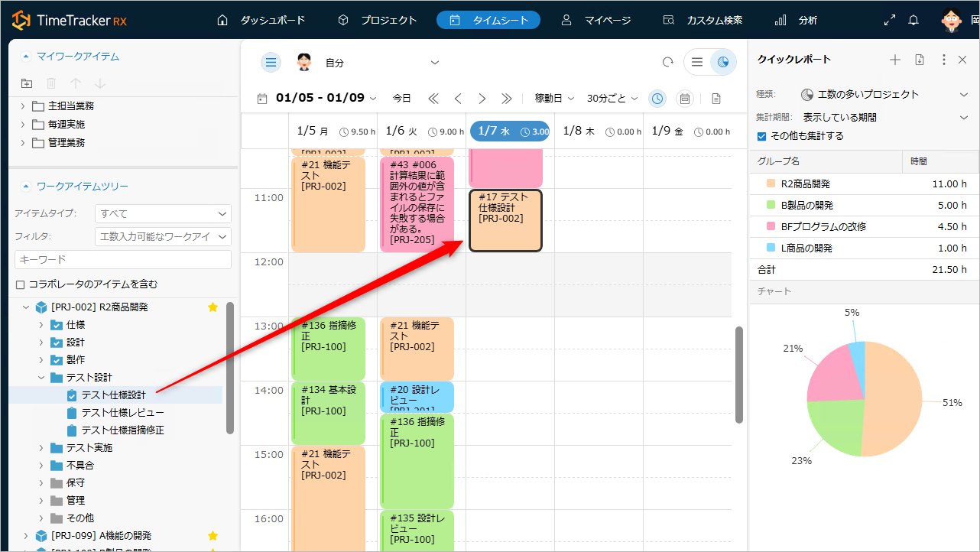Jump forward with the double right arrow
The image size is (980, 552).
[x=506, y=98]
